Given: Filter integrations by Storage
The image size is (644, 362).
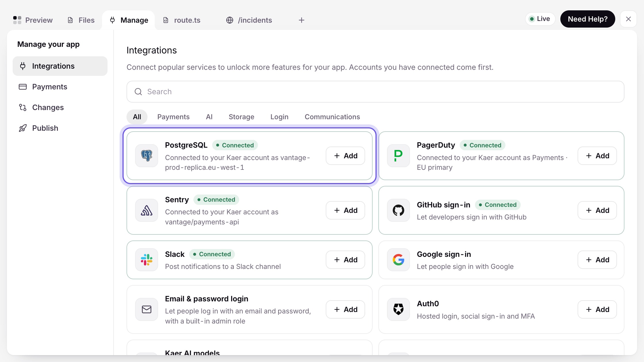Looking at the screenshot, I should 241,117.
